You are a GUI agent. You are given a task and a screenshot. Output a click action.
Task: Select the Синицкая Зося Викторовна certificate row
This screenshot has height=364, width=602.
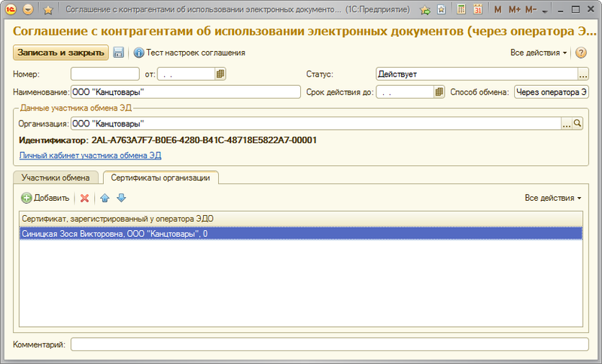pos(300,234)
